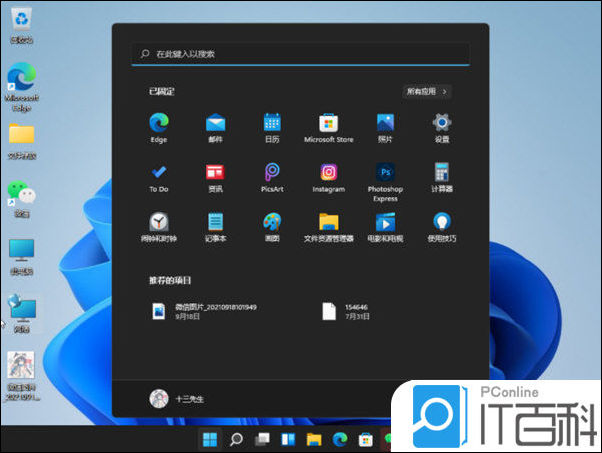This screenshot has height=453, width=602.
Task: Open Alarms and Clock (闹钟和时钟)
Action: [x=159, y=227]
